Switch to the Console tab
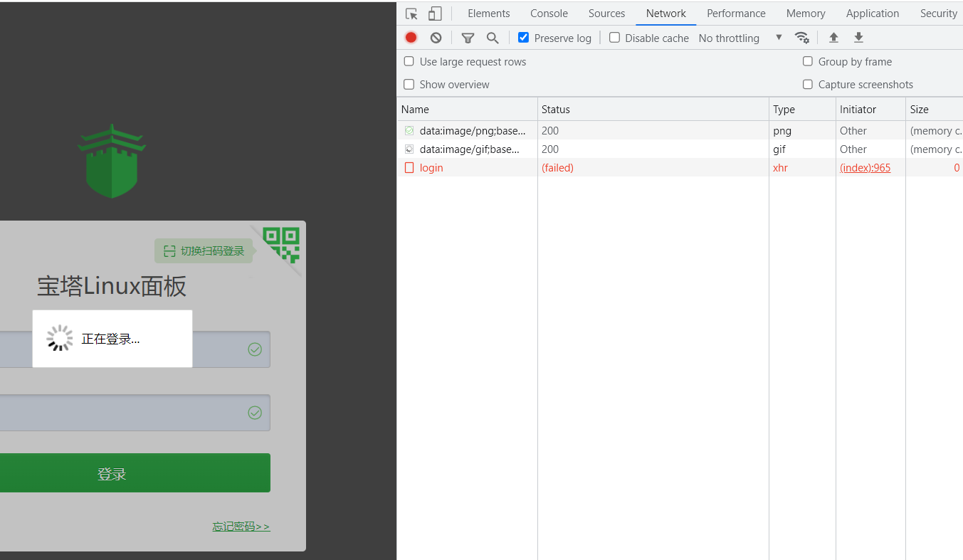Image resolution: width=963 pixels, height=560 pixels. pos(549,14)
